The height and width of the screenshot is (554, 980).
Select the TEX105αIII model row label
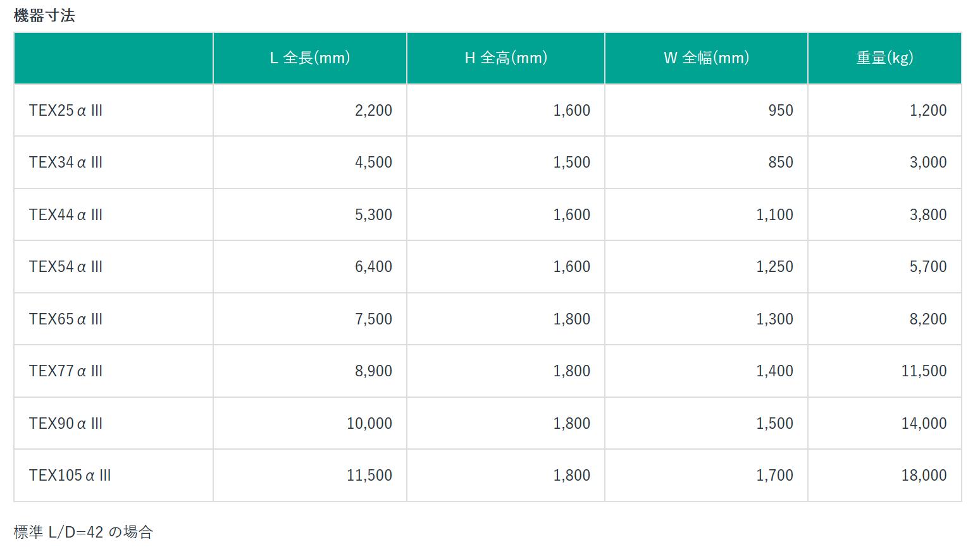pyautogui.click(x=70, y=476)
